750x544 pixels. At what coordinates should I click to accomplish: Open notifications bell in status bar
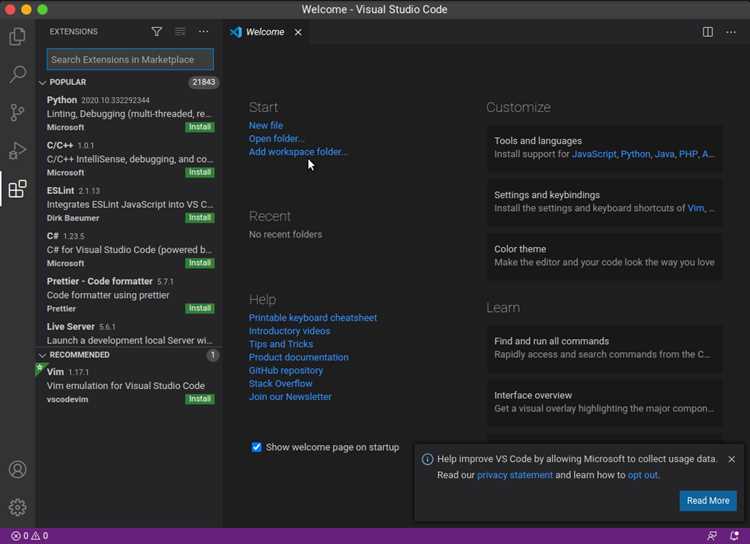pos(734,535)
